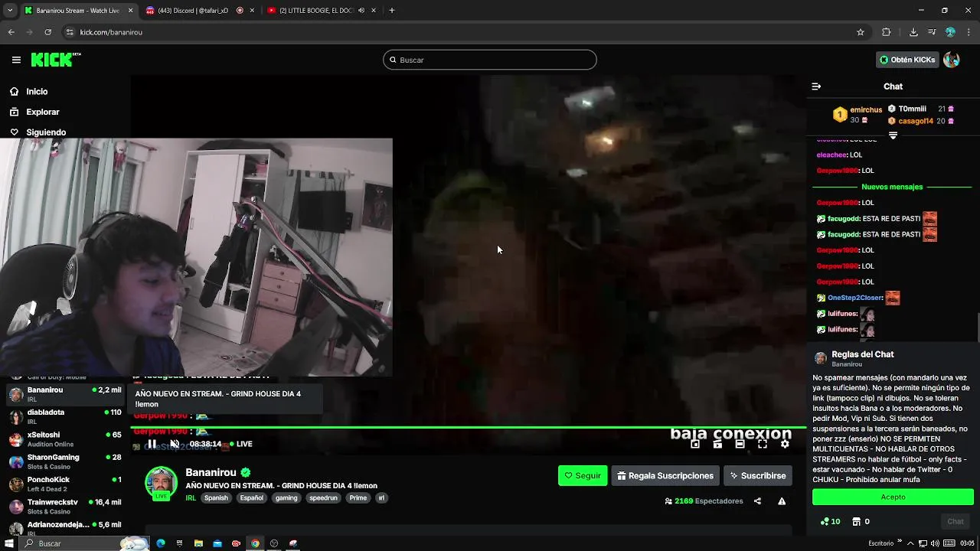Image resolution: width=980 pixels, height=551 pixels.
Task: Open Chrome extensions puzzle icon
Action: pyautogui.click(x=887, y=32)
